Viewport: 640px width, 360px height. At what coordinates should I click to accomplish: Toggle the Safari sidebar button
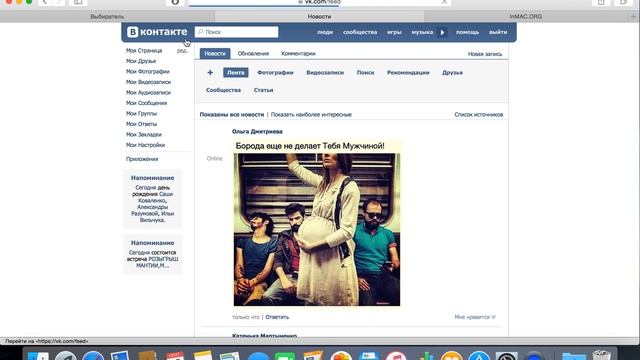78,2
